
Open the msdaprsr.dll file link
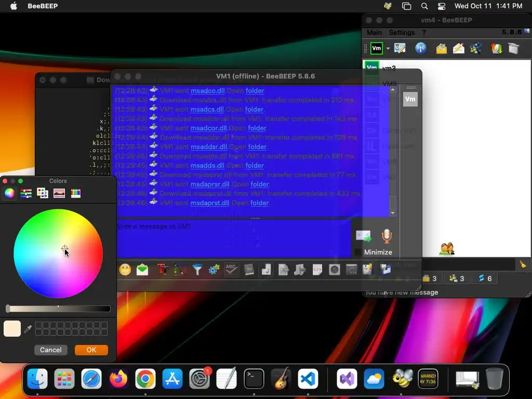tap(210, 184)
